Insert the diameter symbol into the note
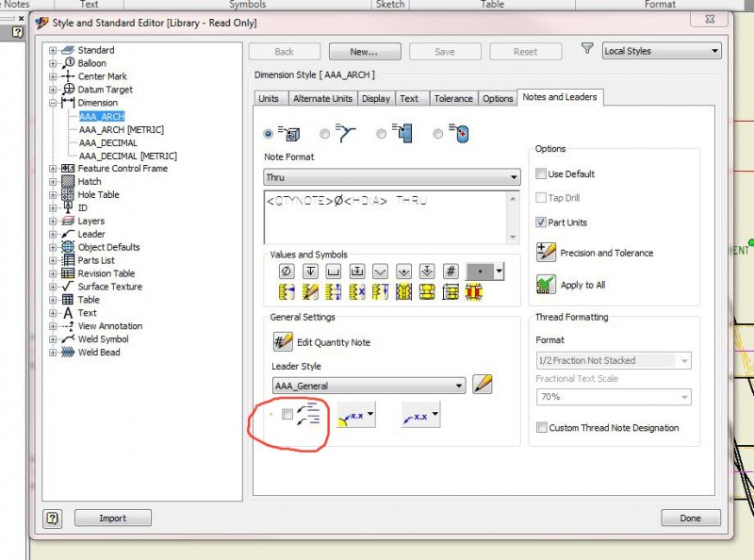The width and height of the screenshot is (754, 560). [286, 272]
